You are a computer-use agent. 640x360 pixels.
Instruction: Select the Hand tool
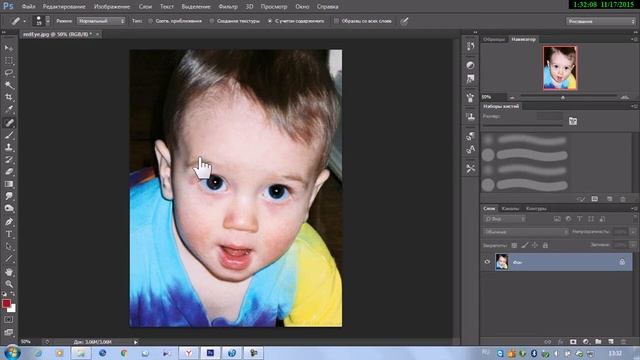pyautogui.click(x=9, y=271)
